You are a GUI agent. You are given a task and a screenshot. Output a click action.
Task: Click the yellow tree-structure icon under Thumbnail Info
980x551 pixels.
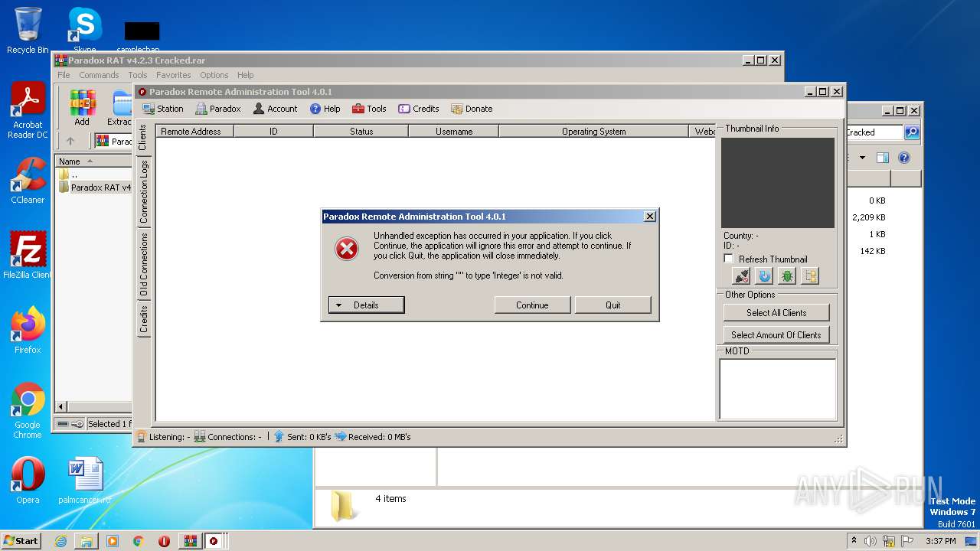click(x=810, y=276)
